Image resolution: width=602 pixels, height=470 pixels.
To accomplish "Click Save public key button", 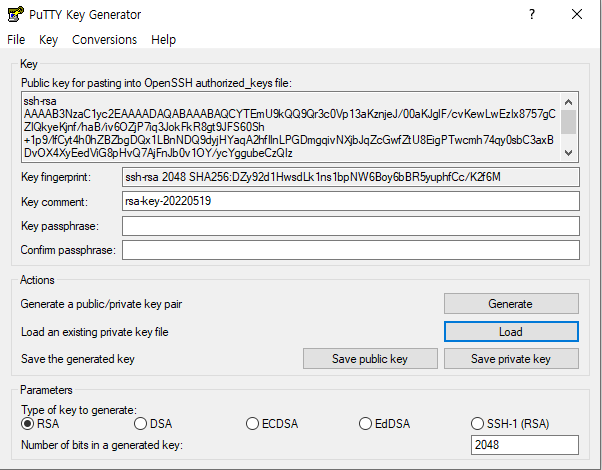I will (x=370, y=359).
